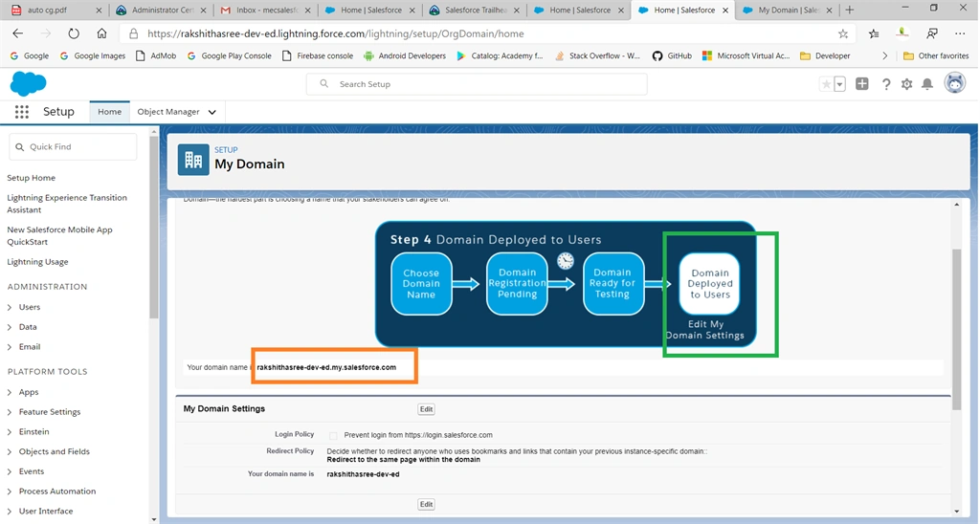Switch to the Inbox Gmail browser tab
Image resolution: width=980 pixels, height=524 pixels.
(x=266, y=10)
